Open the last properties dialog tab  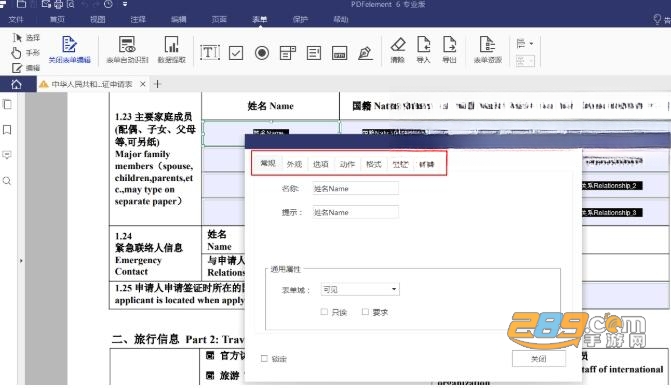pos(427,164)
